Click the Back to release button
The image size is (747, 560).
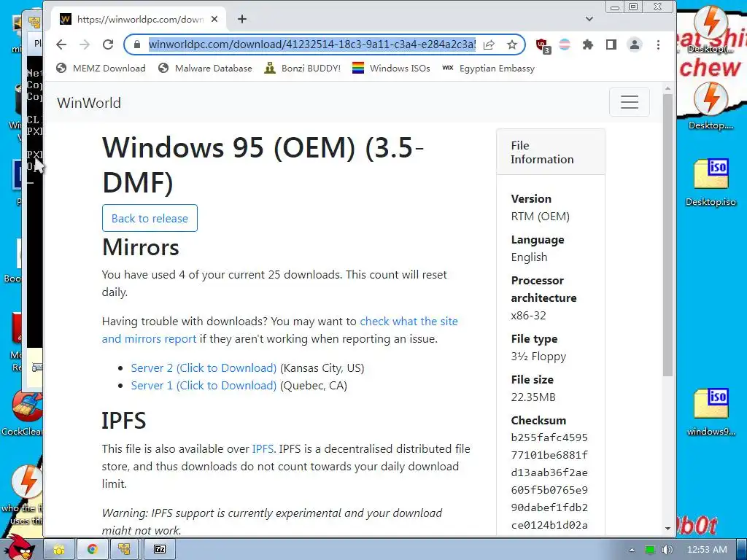click(x=150, y=218)
